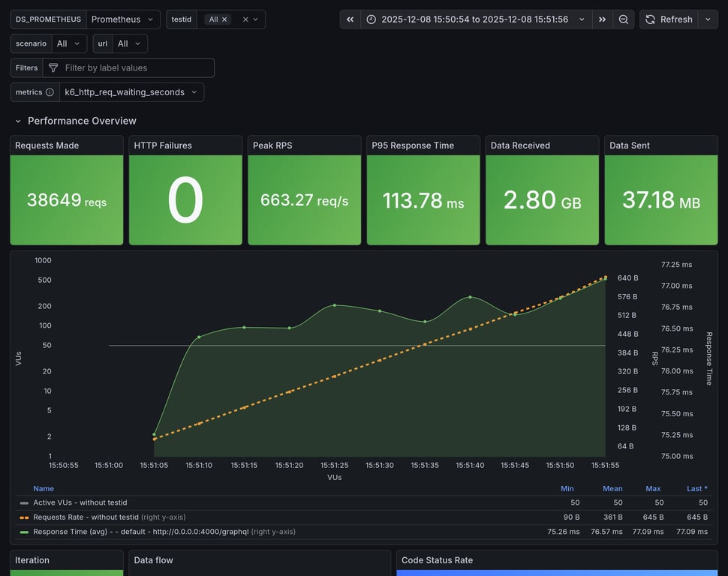
Task: Shift time range forward using right double-arrow
Action: (602, 19)
